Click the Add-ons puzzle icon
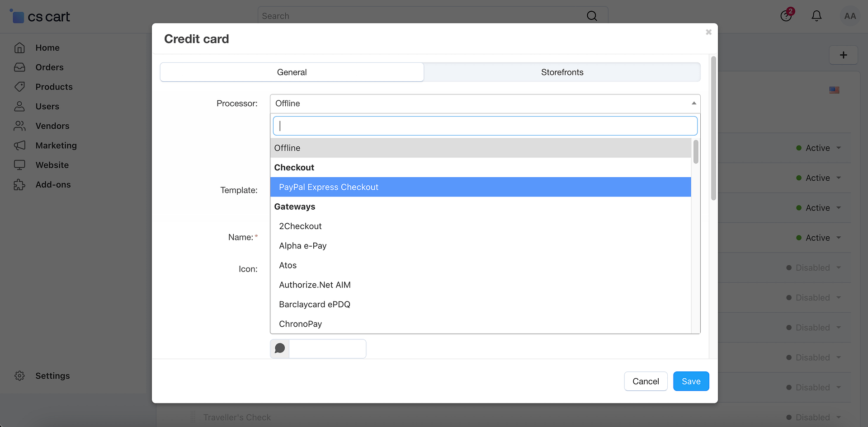Screen dimensions: 868x427 point(19,185)
